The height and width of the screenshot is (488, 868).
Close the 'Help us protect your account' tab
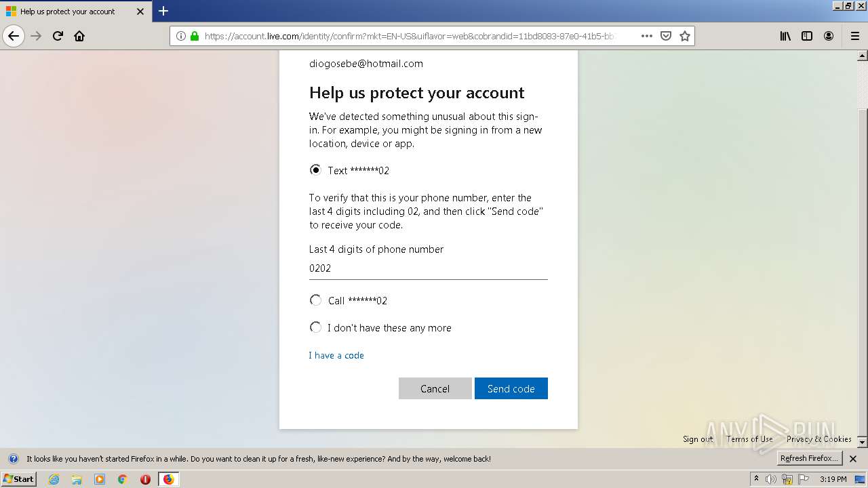point(140,12)
